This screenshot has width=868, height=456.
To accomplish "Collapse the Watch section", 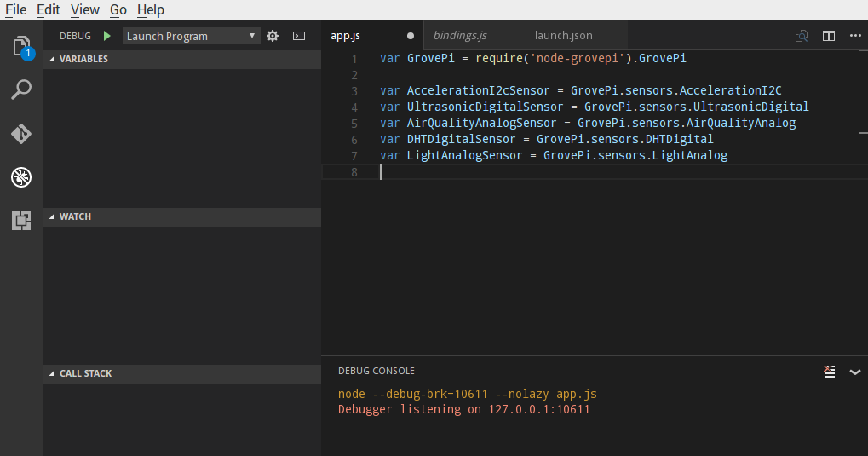I will coord(75,216).
